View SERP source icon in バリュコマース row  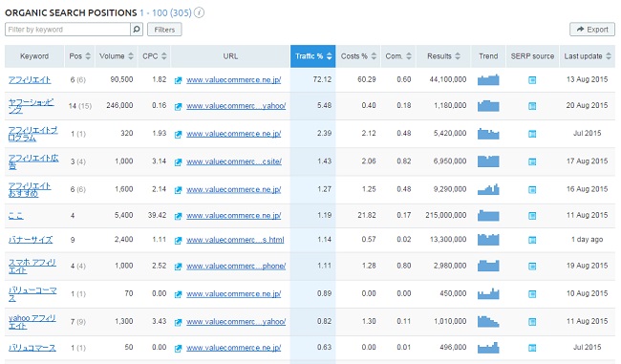click(x=532, y=348)
